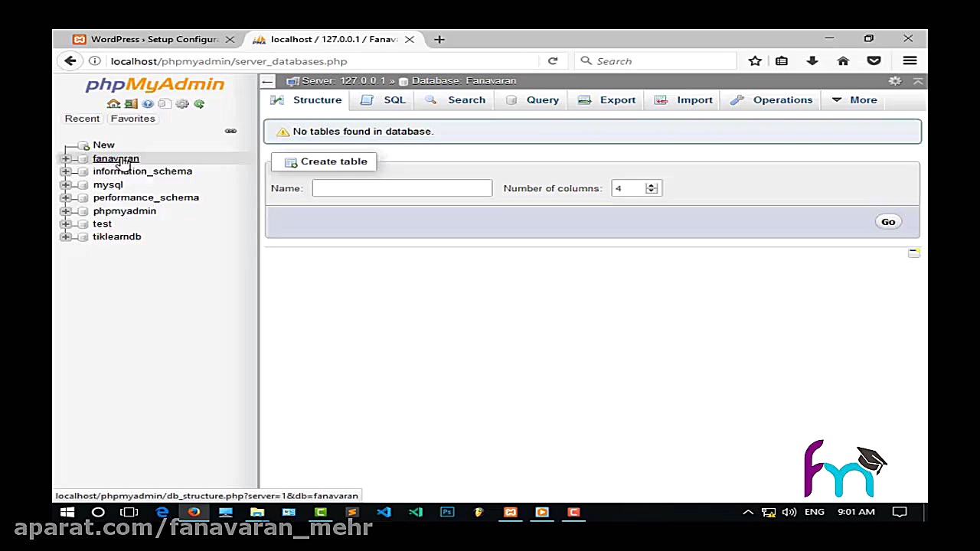Viewport: 980px width, 551px height.
Task: Click the bookmark icon below the Go button
Action: click(x=914, y=253)
